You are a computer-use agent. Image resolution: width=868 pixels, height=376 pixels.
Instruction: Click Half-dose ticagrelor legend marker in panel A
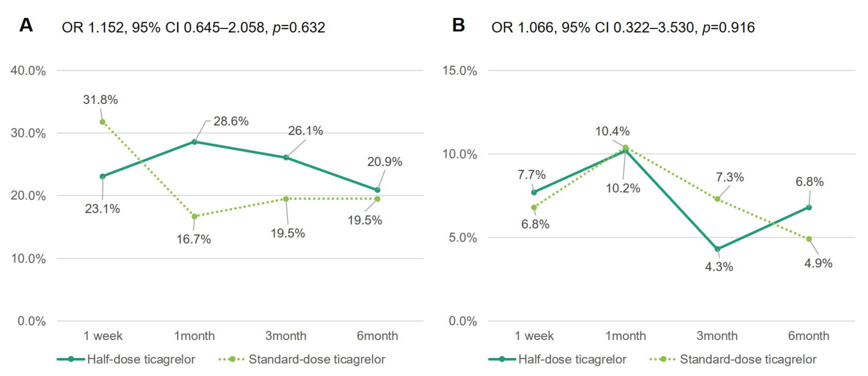click(71, 359)
